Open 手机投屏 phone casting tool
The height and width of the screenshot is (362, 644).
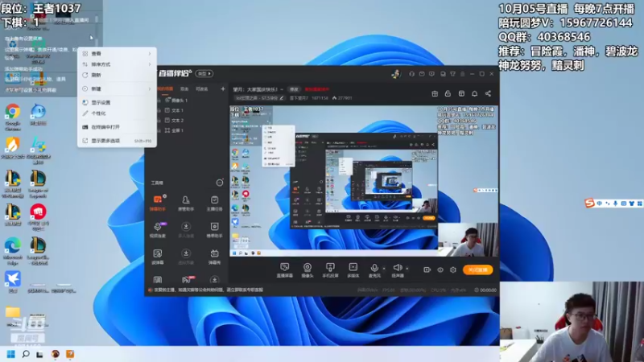pyautogui.click(x=330, y=270)
